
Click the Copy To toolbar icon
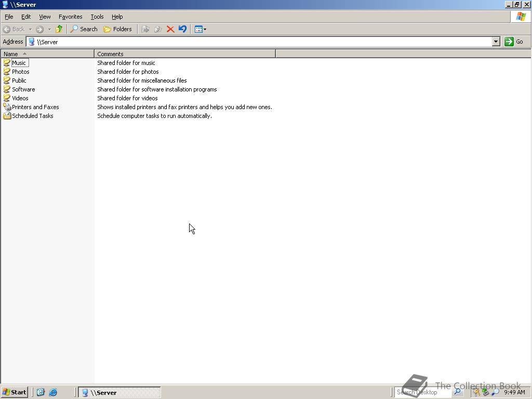[x=158, y=29]
